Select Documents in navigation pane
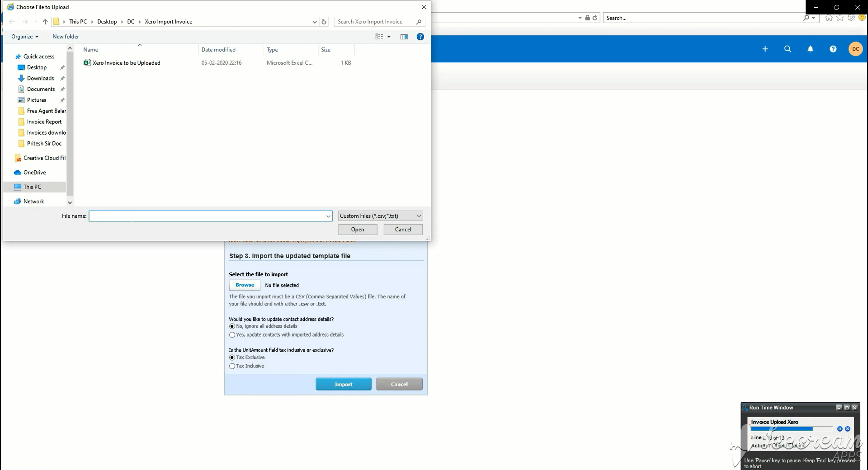868x470 pixels. 37,89
